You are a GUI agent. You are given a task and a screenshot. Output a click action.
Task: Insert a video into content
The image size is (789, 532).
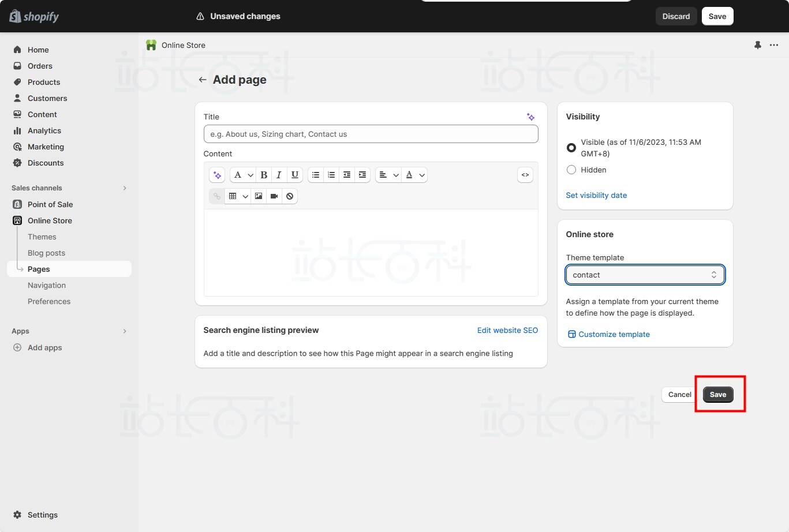tap(274, 196)
